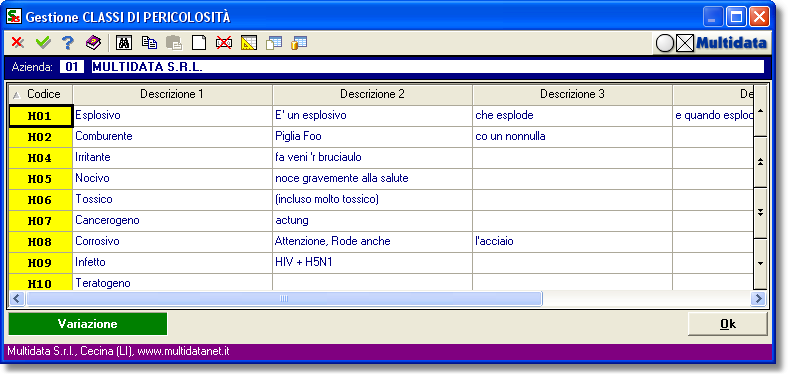Select code cell H07
This screenshot has width=788, height=376.
point(41,221)
